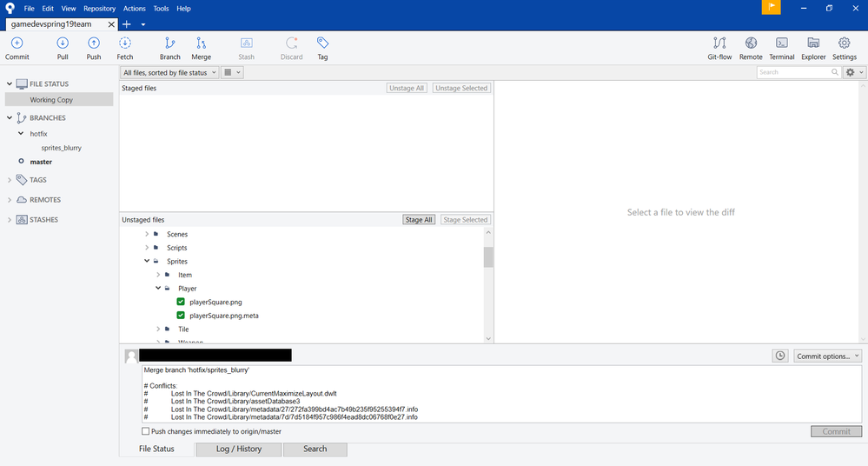This screenshot has height=466, width=868.
Task: Open the tab list dropdown arrow
Action: [142, 24]
